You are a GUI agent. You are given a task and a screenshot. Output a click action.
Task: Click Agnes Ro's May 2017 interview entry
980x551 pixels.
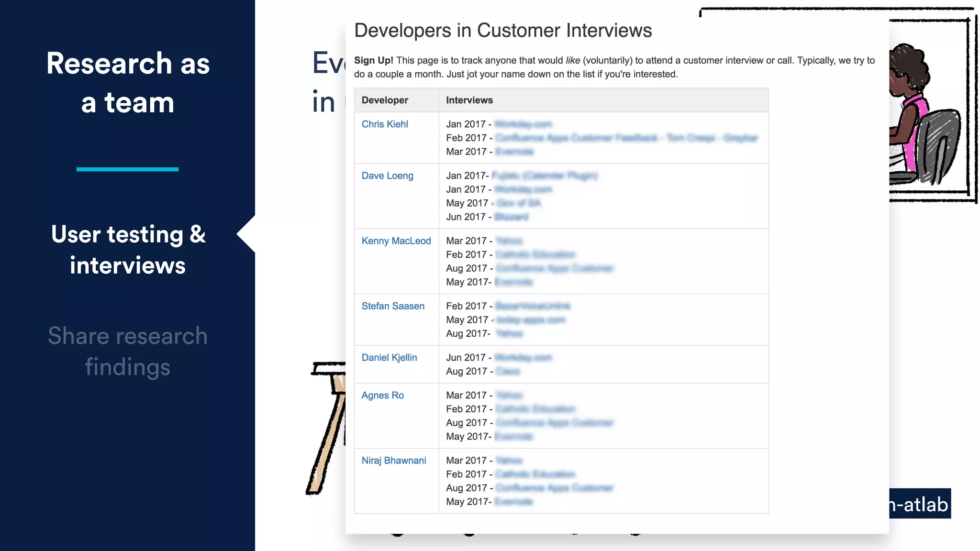pos(490,437)
